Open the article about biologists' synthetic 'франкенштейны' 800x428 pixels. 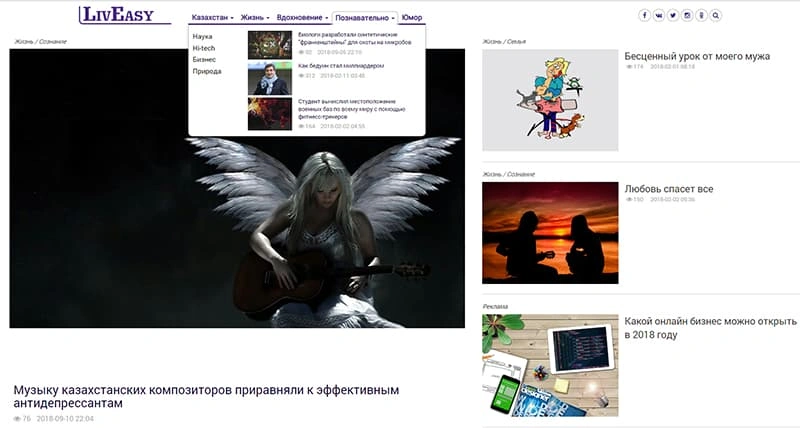click(x=355, y=38)
